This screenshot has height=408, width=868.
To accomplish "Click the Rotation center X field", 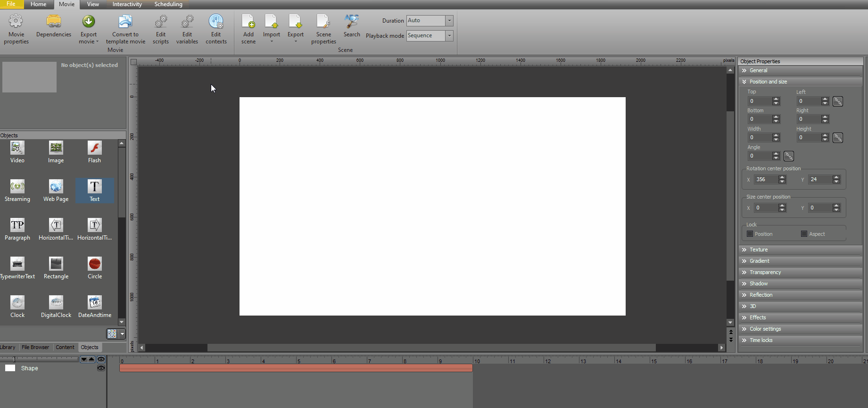I will [x=766, y=180].
